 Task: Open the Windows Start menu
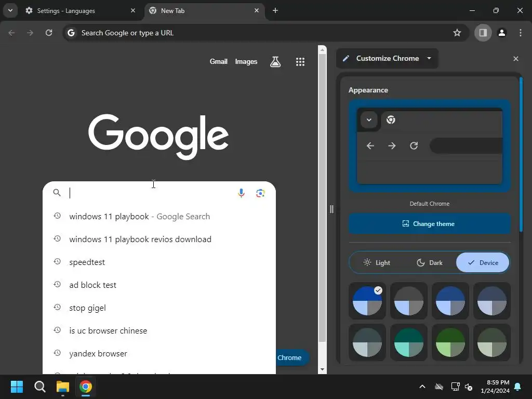pyautogui.click(x=17, y=387)
